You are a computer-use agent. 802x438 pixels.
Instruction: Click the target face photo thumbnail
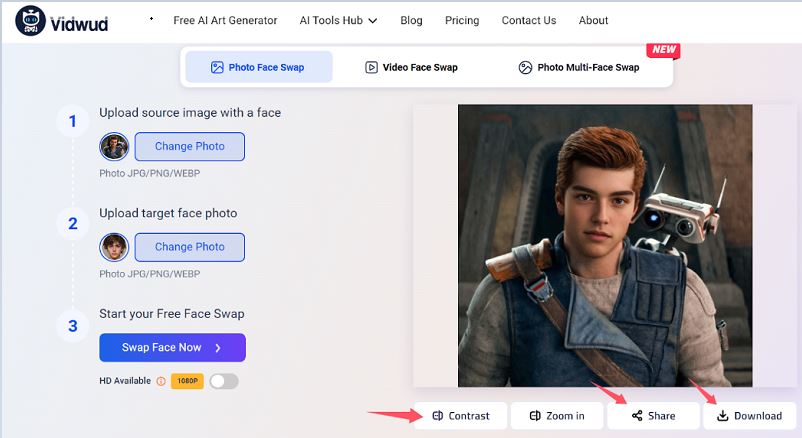coord(114,247)
